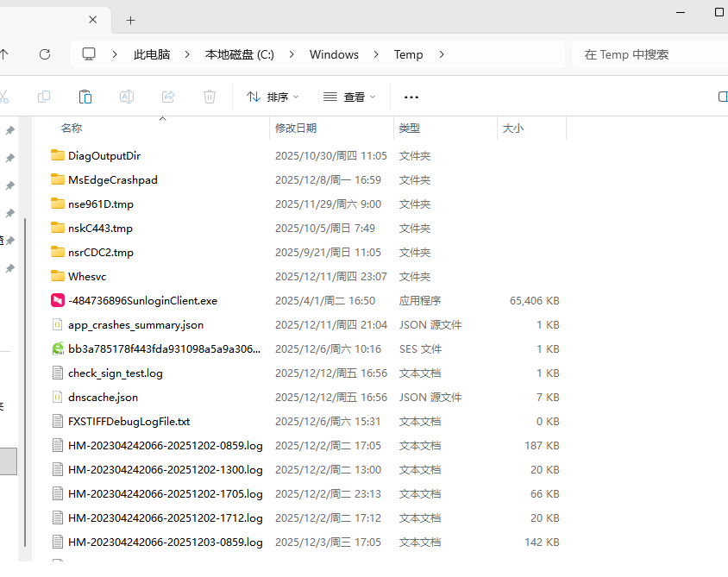Navigate to Windows via the breadcrumb
Viewport: 728px width, 577px height.
334,53
